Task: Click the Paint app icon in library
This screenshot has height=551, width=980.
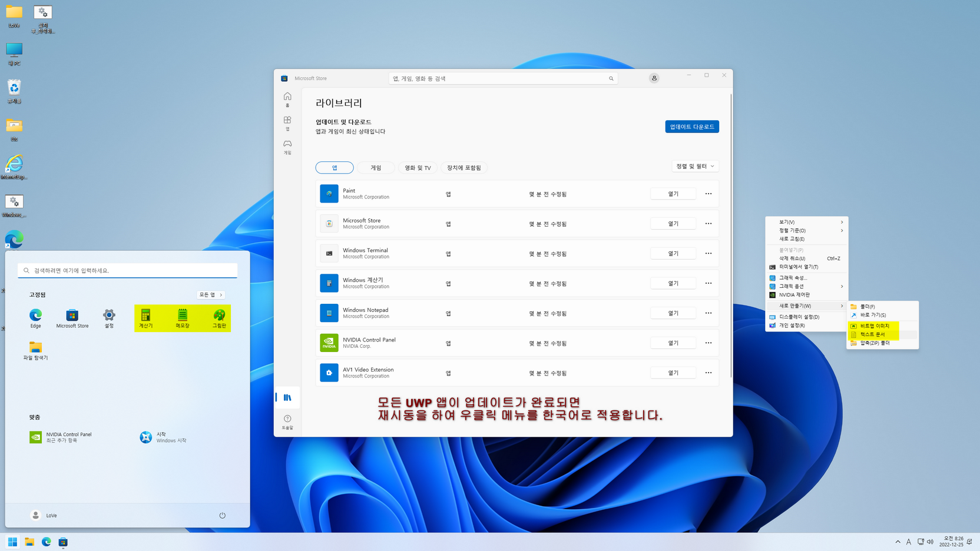Action: click(x=329, y=194)
